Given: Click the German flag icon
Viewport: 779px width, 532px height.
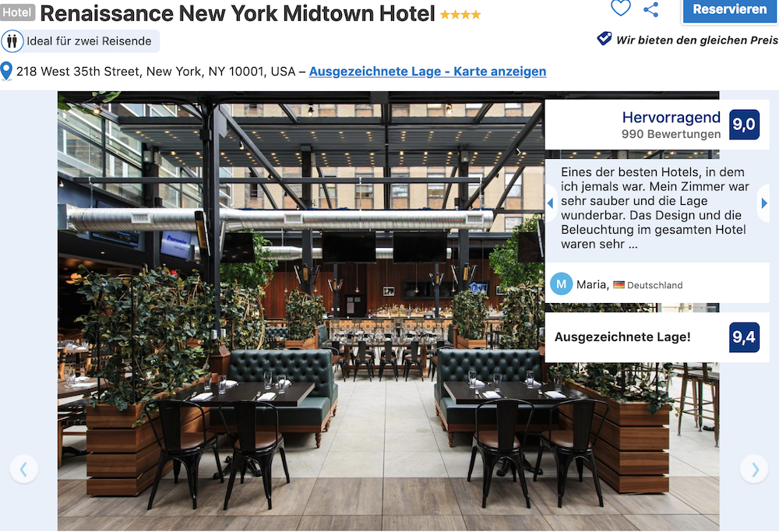Looking at the screenshot, I should pos(619,285).
